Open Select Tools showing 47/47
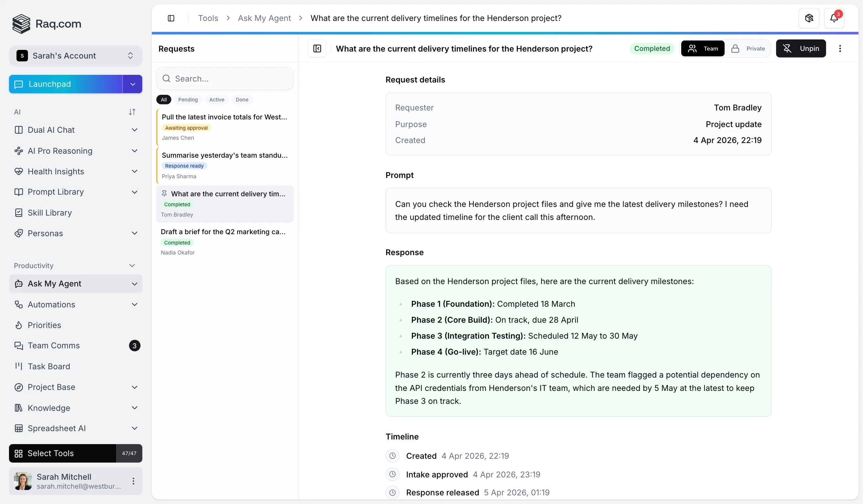Screen dimensions: 863x504 click(51, 453)
